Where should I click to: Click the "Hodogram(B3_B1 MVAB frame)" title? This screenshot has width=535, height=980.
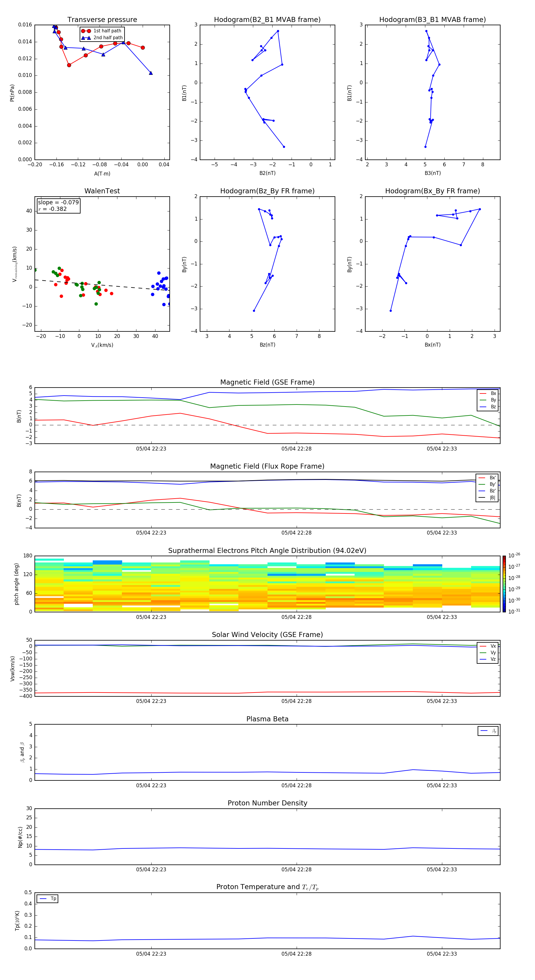point(432,20)
